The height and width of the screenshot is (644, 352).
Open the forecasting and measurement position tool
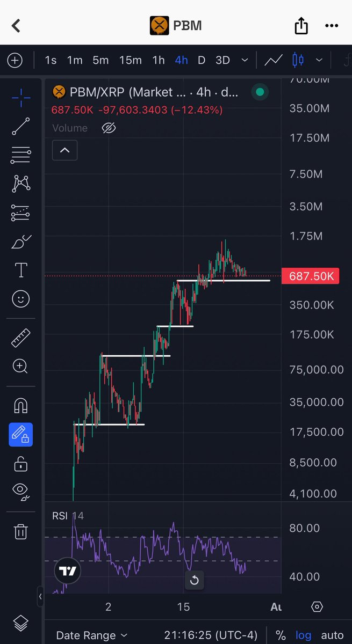click(20, 213)
